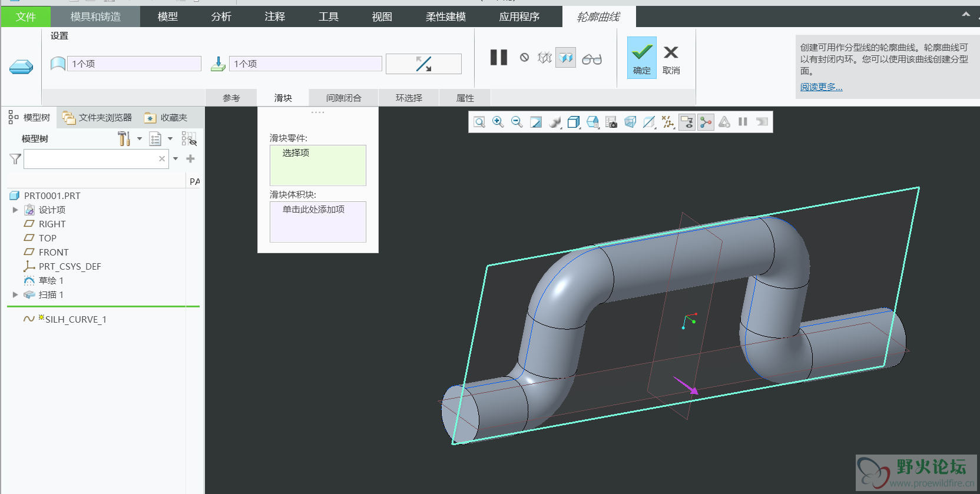Screen dimensions: 980x494
Task: Open the 间隙闭合 panel tab
Action: coord(344,98)
